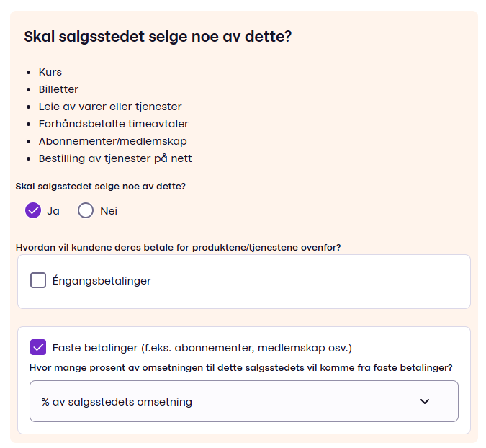This screenshot has width=486, height=448.
Task: Click the Billetter list item
Action: pos(58,89)
